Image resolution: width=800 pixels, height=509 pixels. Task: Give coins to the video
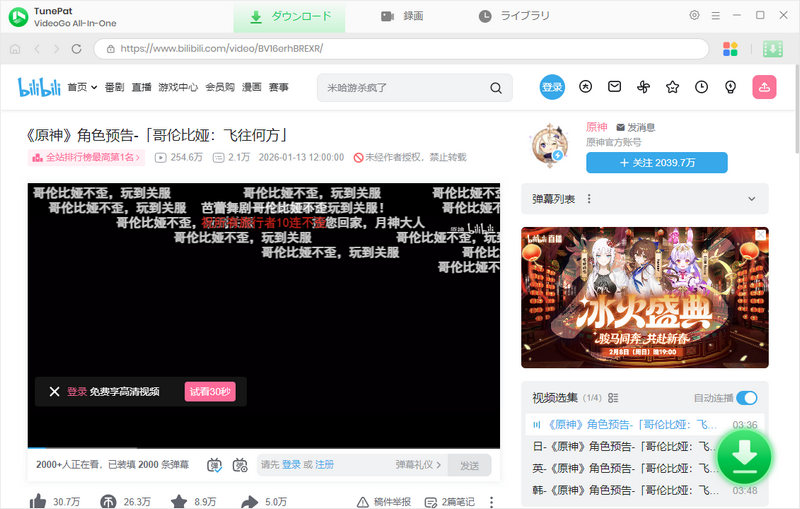click(108, 502)
